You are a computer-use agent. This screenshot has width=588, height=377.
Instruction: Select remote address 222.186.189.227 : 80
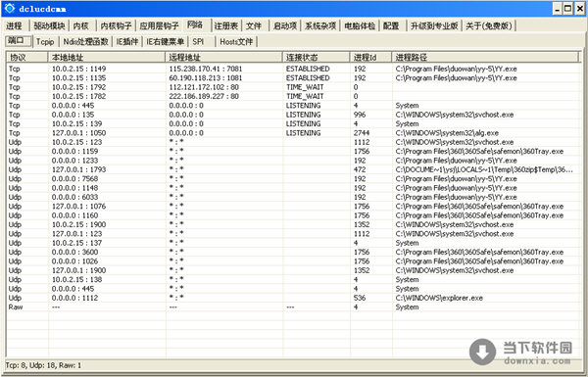pyautogui.click(x=204, y=96)
